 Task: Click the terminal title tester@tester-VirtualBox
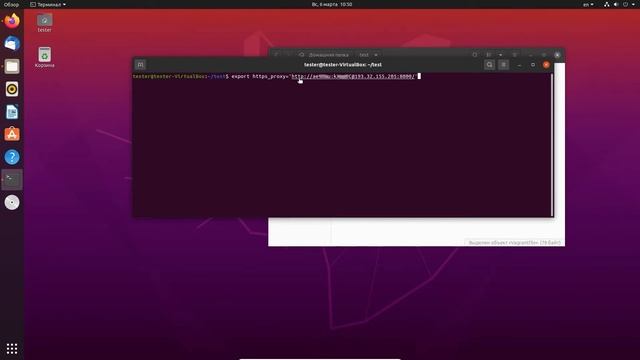click(342, 64)
